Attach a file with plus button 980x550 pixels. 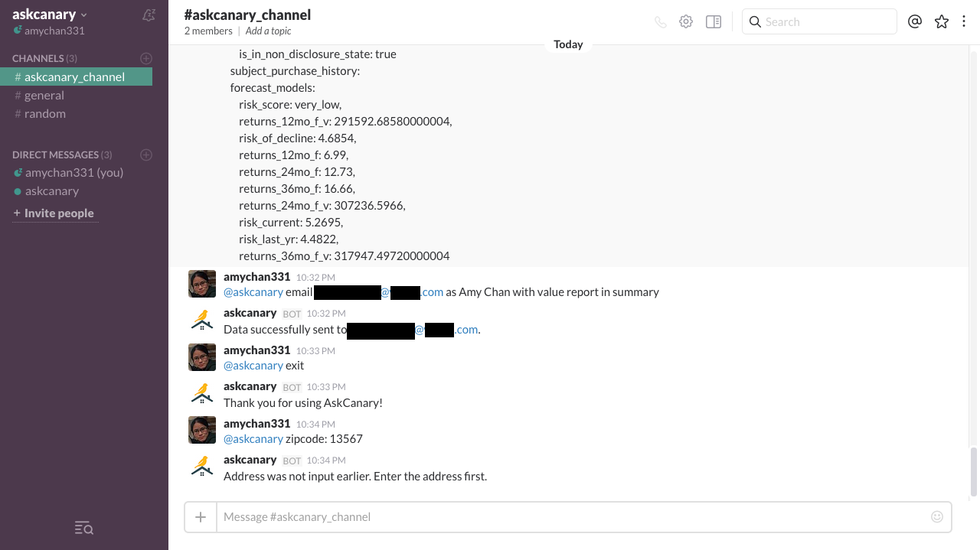pyautogui.click(x=201, y=517)
